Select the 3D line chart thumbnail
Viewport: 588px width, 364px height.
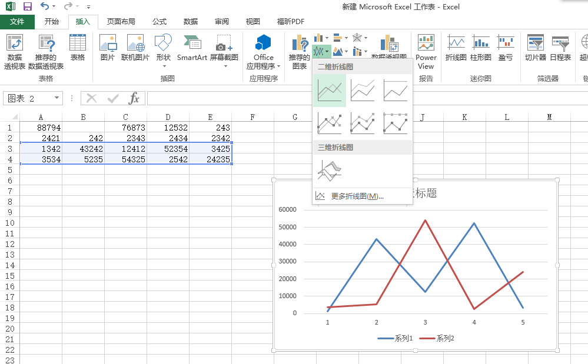tap(329, 170)
